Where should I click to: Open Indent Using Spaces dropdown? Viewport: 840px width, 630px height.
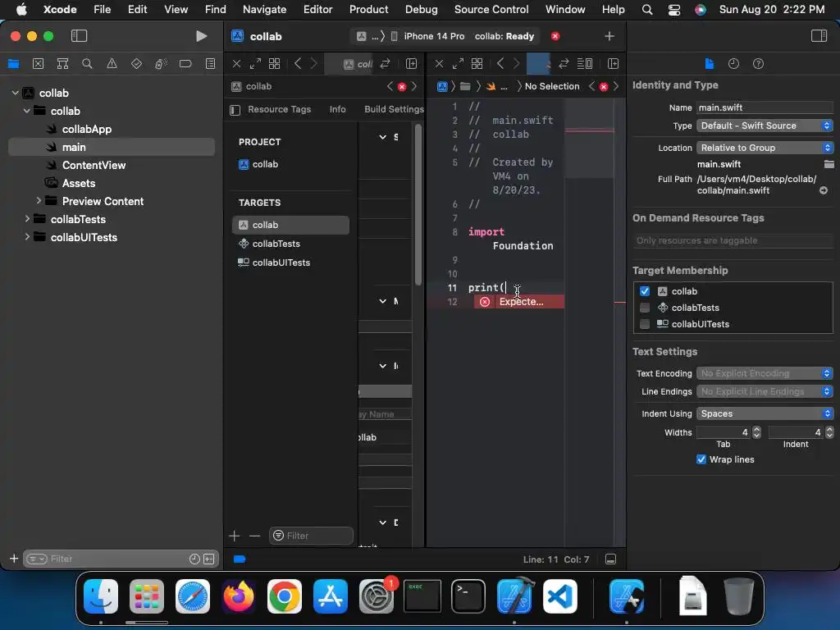(765, 413)
